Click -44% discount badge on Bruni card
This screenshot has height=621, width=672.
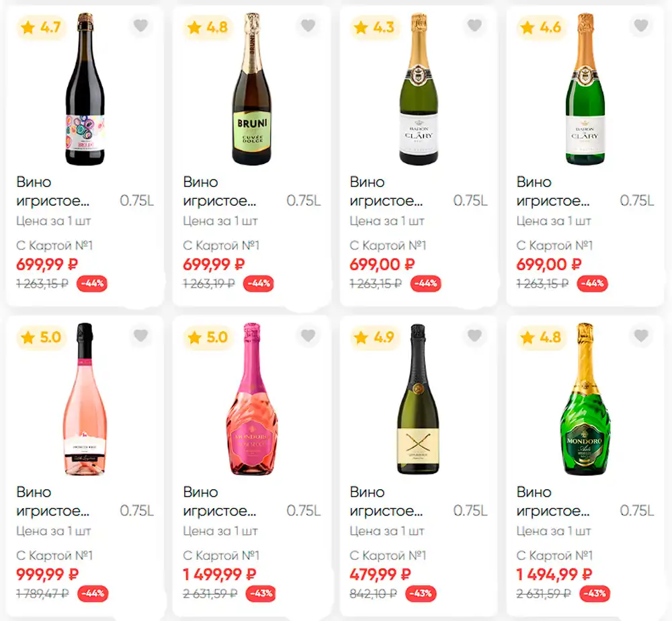(x=258, y=284)
